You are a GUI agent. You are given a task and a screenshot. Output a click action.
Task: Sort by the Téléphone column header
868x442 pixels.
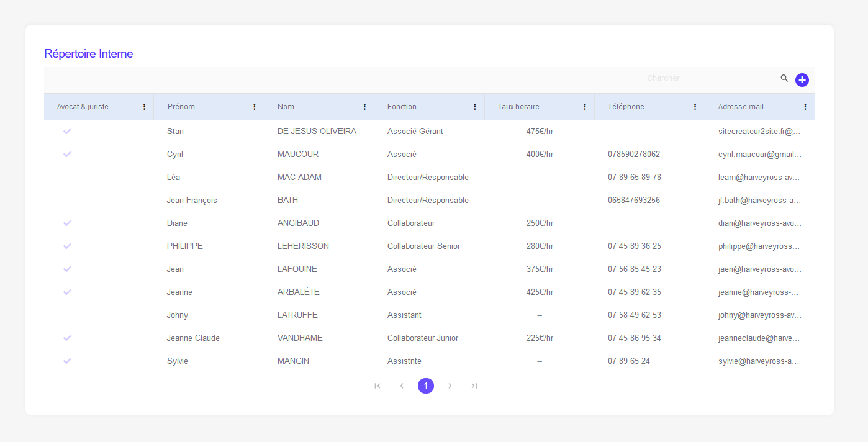[x=626, y=107]
